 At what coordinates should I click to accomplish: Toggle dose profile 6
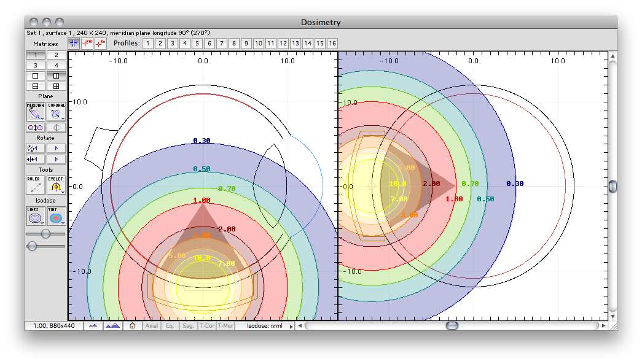click(x=209, y=44)
